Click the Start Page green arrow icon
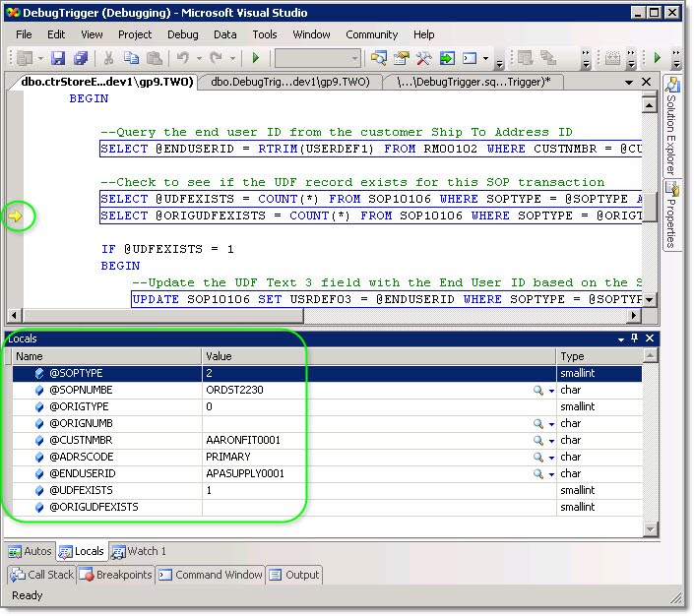 [x=447, y=58]
